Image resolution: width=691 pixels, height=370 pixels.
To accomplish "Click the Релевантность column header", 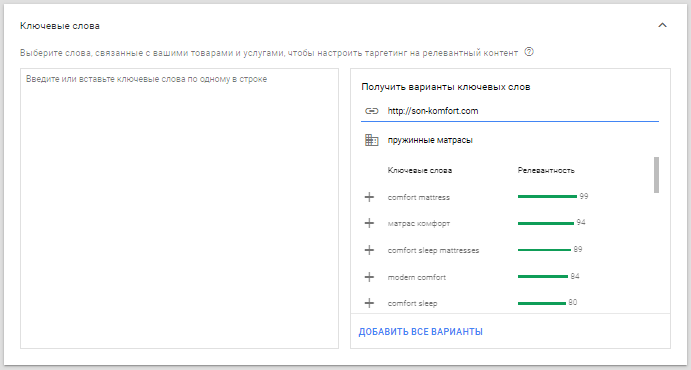I will tap(546, 170).
